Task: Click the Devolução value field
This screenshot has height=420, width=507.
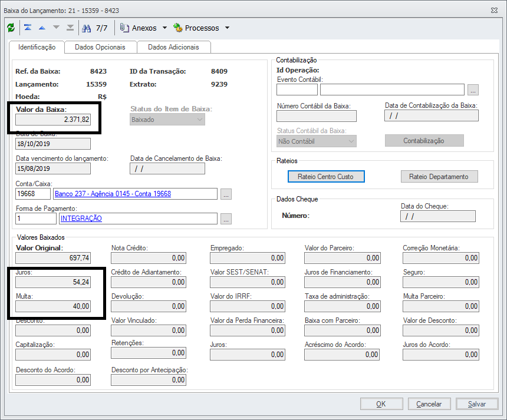Action: (149, 306)
